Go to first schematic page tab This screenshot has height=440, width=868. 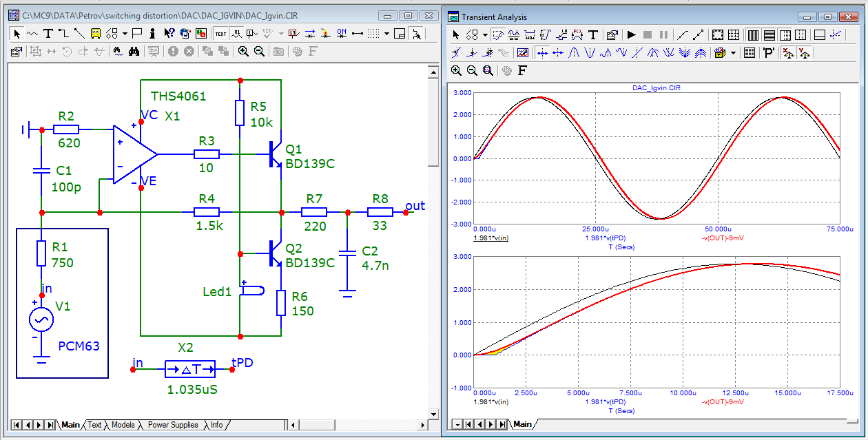16,425
